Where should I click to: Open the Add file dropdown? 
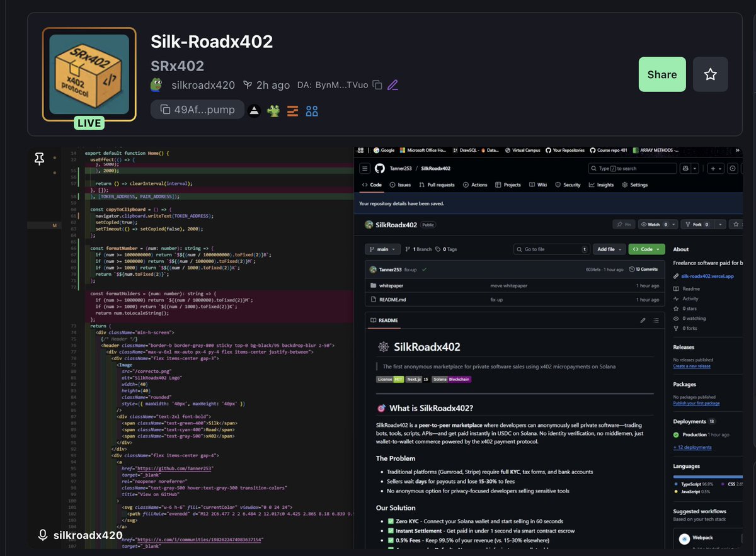[x=610, y=249]
